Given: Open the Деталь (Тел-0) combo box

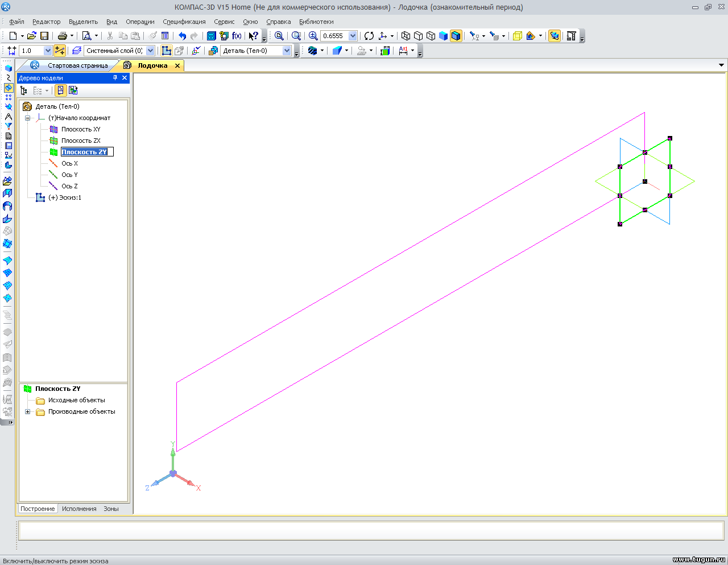Looking at the screenshot, I should [x=256, y=51].
